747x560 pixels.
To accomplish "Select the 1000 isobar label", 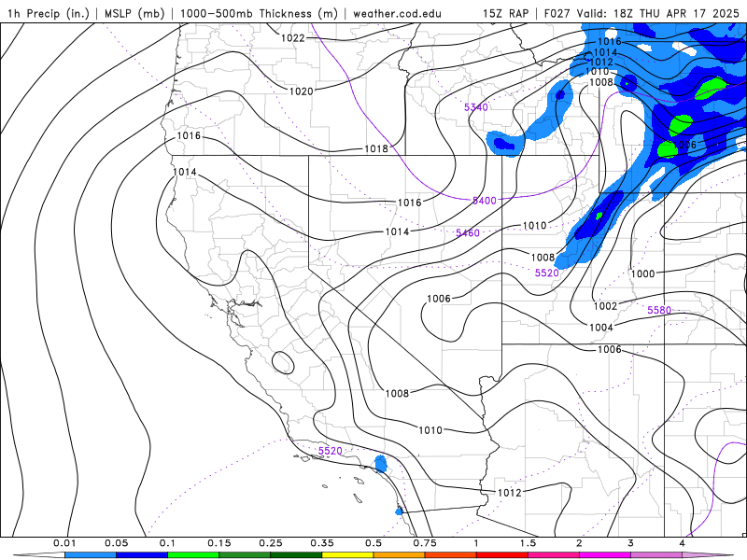I will tap(642, 273).
